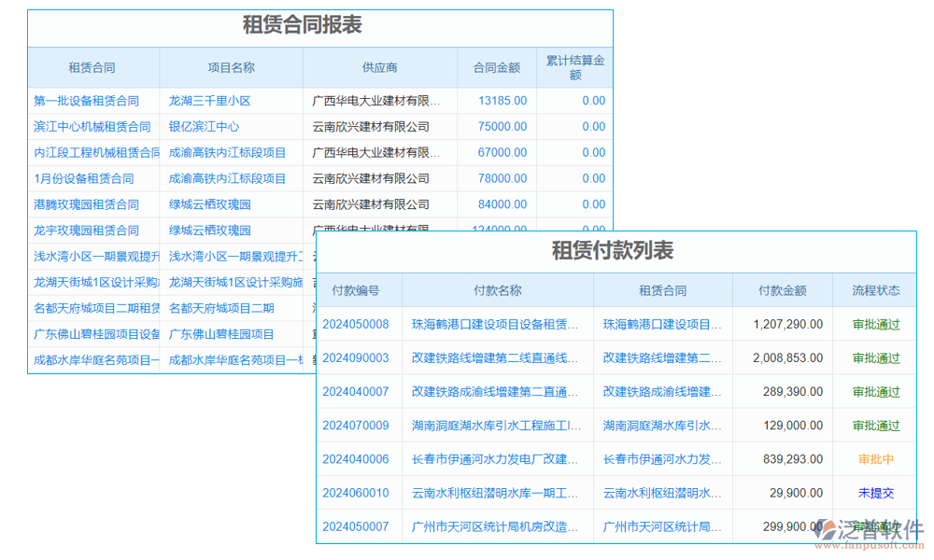934x560 pixels.
Task: Click the 审批中 status of payment 2024040006
Action: 874,459
